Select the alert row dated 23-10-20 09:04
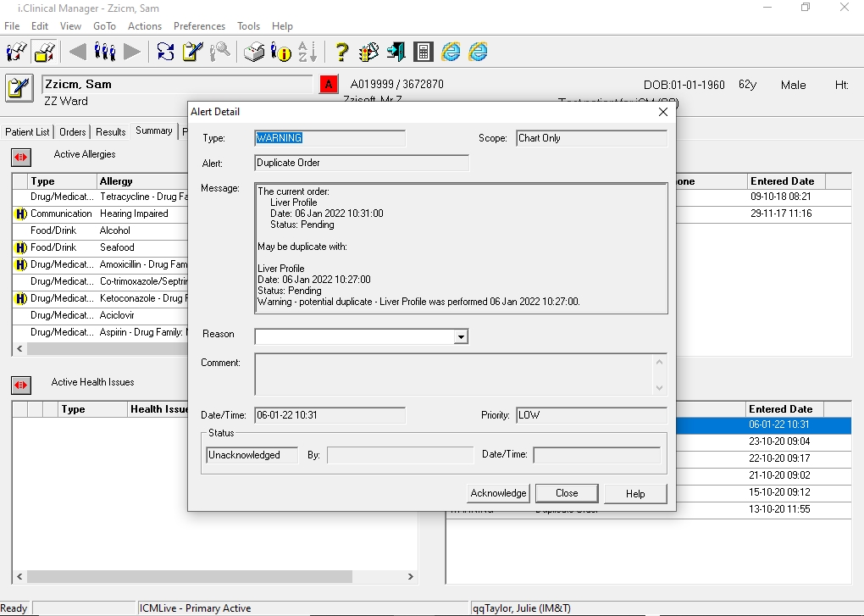Viewport: 864px width, 616px height. 763,441
